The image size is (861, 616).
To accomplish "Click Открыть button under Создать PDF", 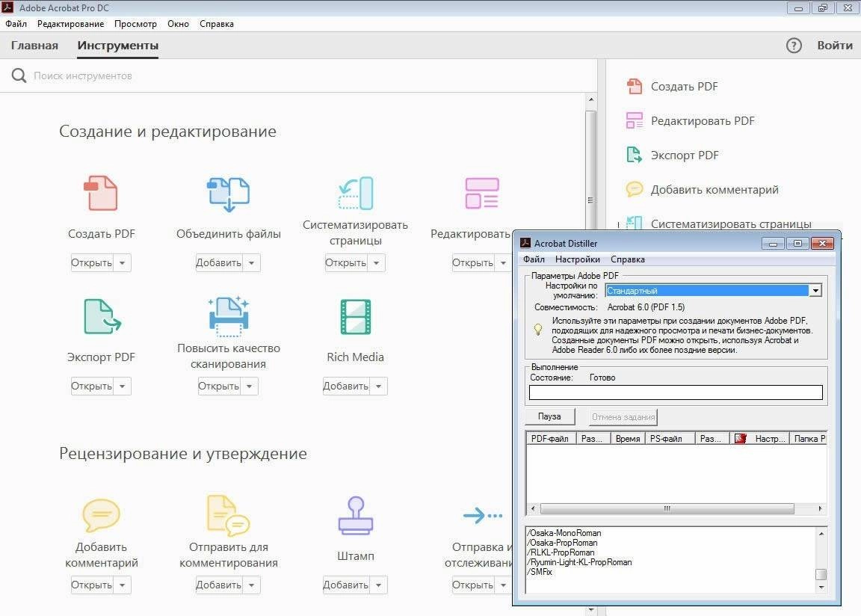I will [x=92, y=263].
